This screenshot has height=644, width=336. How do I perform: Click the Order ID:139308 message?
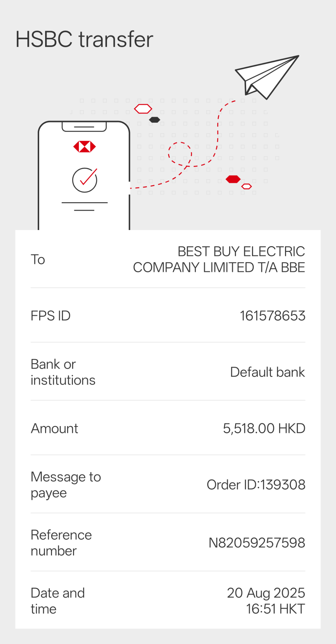click(x=256, y=485)
